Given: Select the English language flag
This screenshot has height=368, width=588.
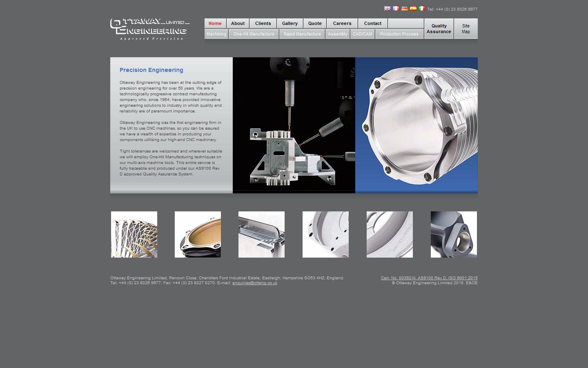Looking at the screenshot, I should (x=388, y=8).
